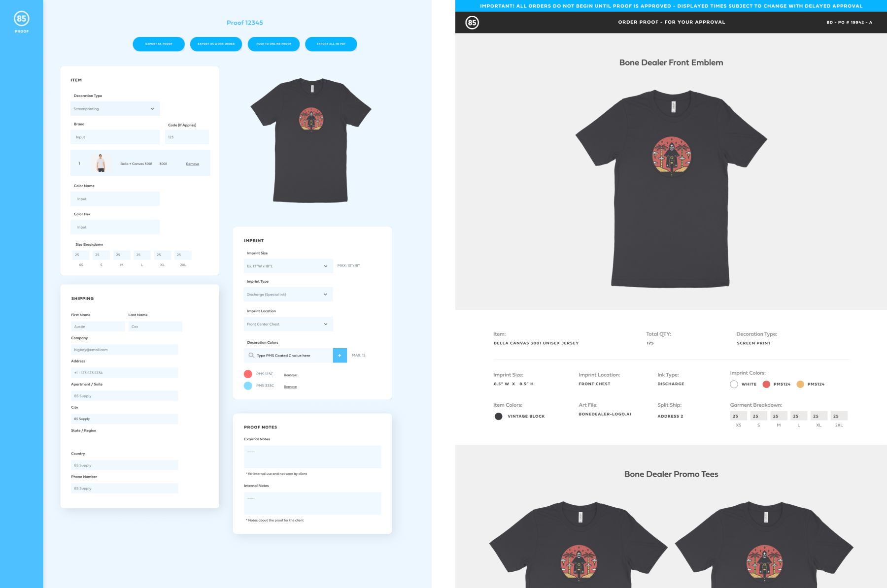Open the Decoration Type dropdown
The width and height of the screenshot is (887, 588).
point(115,109)
